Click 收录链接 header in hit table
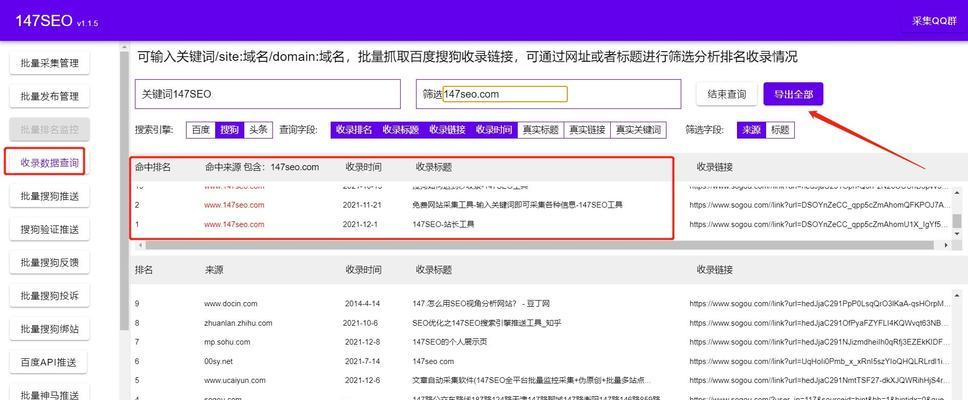This screenshot has height=400, width=968. click(x=715, y=167)
